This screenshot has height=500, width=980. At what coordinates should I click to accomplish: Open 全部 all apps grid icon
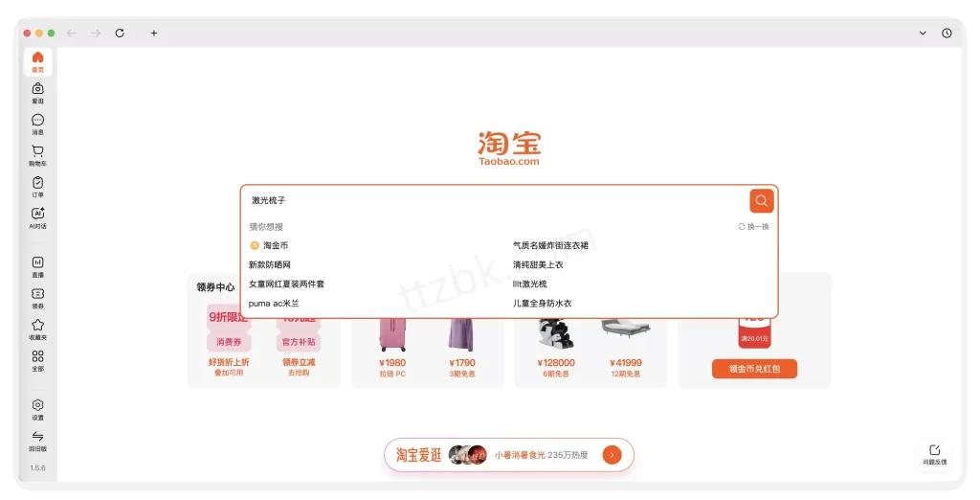pyautogui.click(x=37, y=361)
